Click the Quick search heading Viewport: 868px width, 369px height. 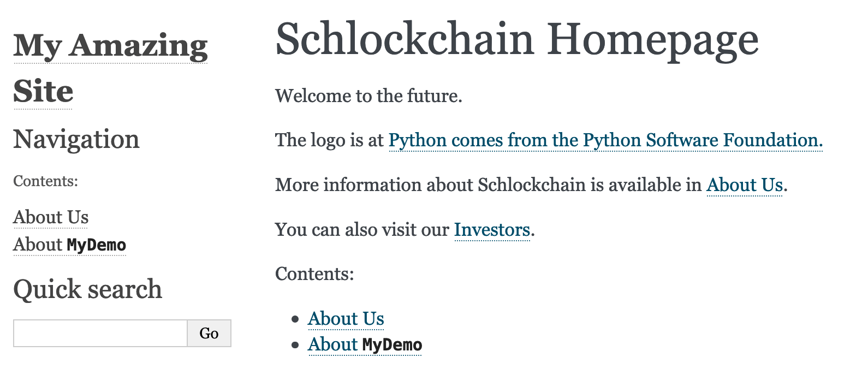point(87,289)
